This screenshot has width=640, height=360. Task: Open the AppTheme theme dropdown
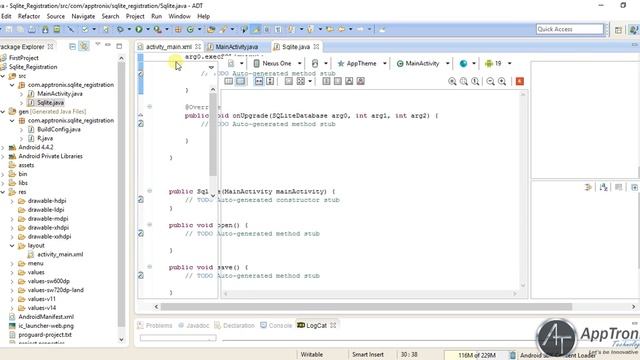(362, 63)
